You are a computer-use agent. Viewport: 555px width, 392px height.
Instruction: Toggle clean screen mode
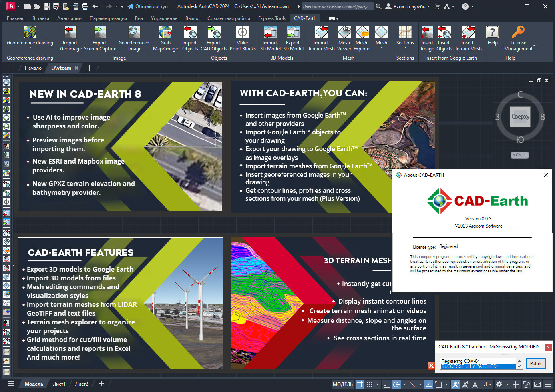537,384
